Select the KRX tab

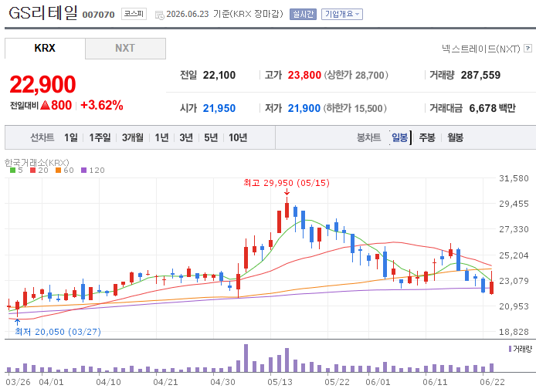click(45, 48)
